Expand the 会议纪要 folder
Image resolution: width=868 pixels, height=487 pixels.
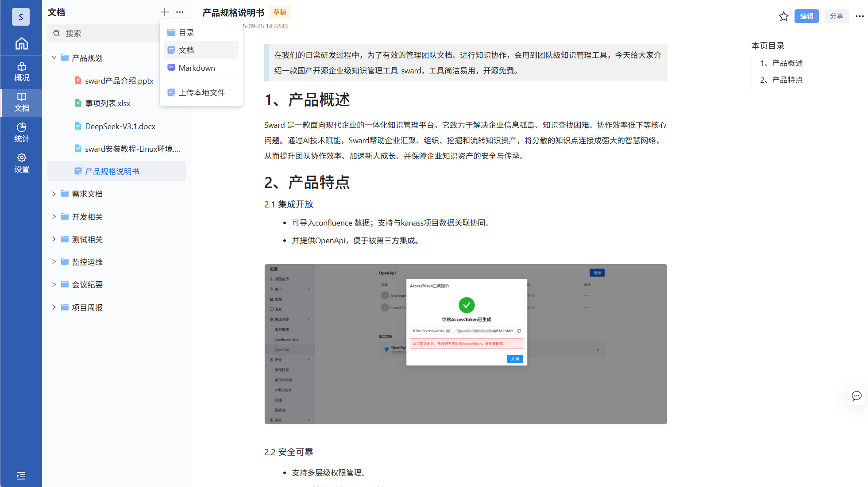(x=54, y=284)
